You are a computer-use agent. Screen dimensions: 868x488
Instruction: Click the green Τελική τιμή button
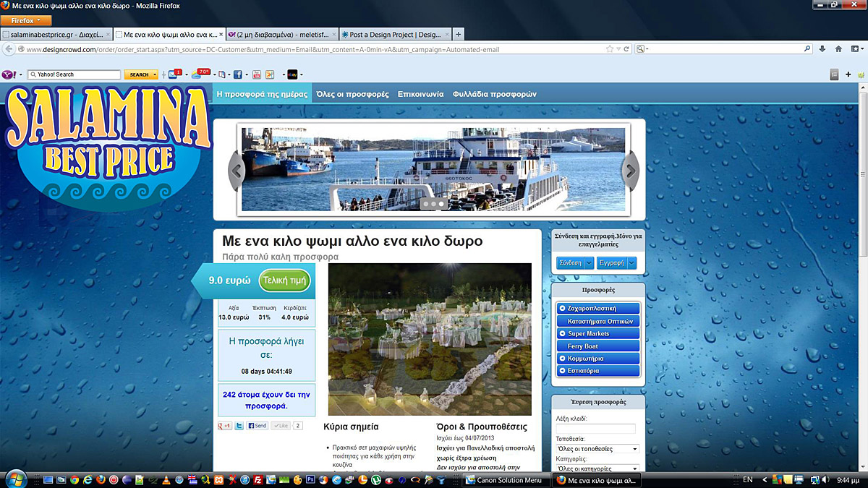[284, 281]
